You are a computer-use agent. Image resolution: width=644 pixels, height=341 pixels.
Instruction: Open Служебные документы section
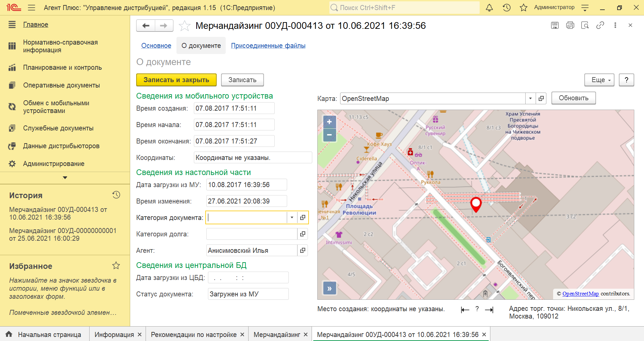58,128
